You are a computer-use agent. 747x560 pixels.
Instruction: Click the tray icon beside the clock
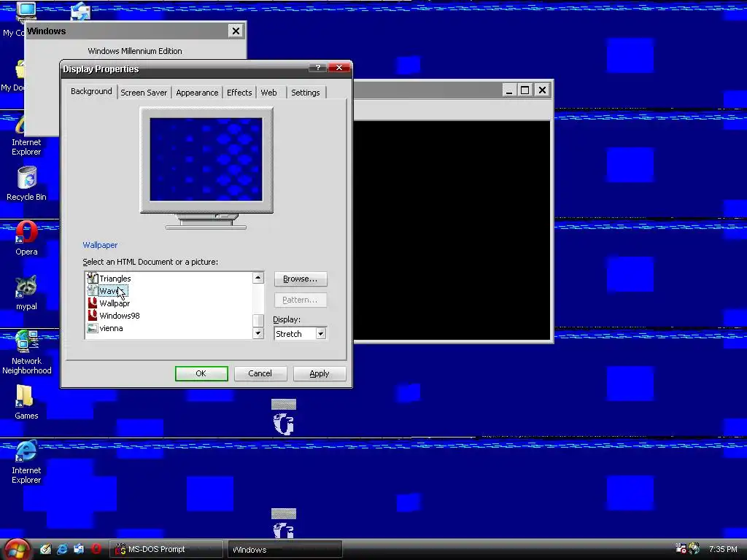pyautogui.click(x=694, y=548)
